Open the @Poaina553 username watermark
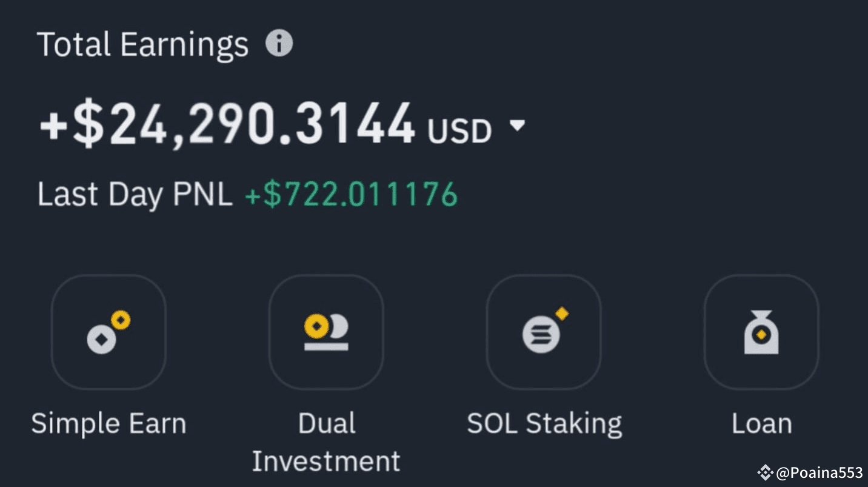The image size is (868, 487). click(x=819, y=472)
